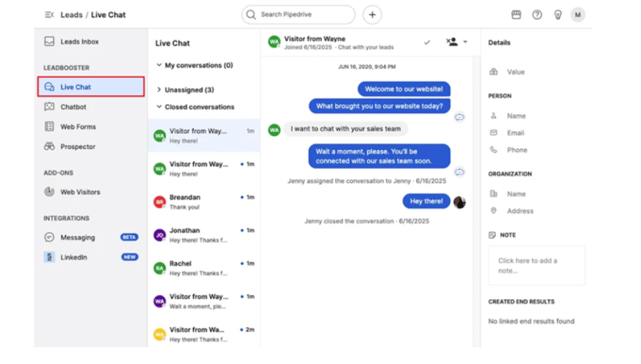Click 'Visitor from Wayne' chat header title
The image size is (641, 364).
coord(315,39)
